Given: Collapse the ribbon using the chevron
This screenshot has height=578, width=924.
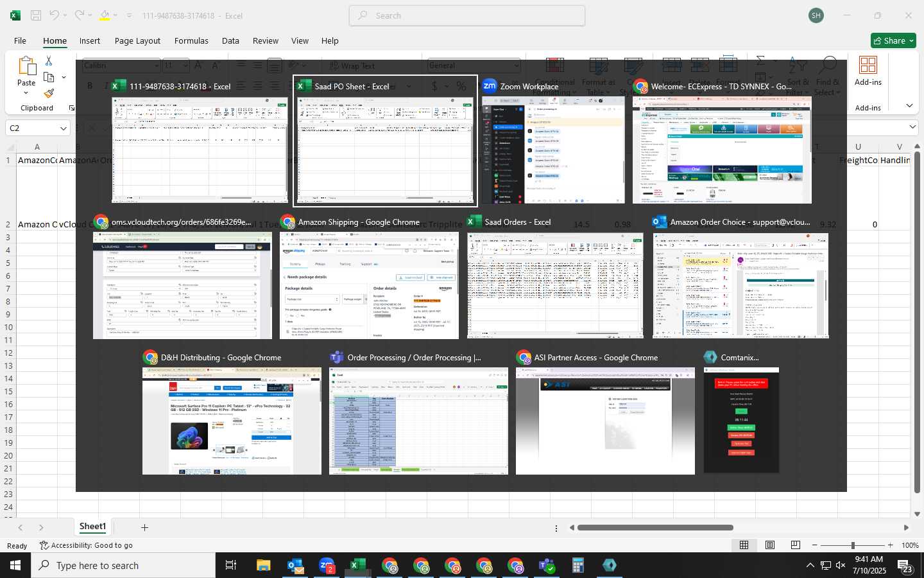Looking at the screenshot, I should 909,105.
